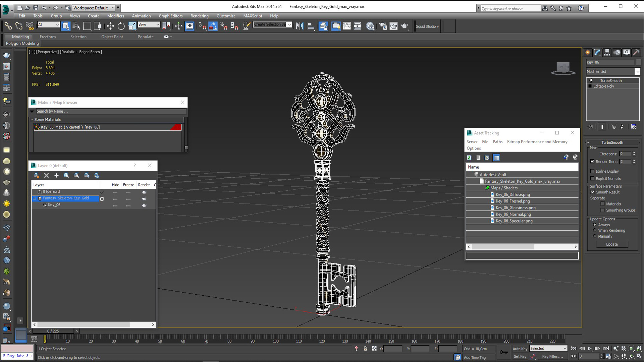644x362 pixels.
Task: Open the Utilities command panel tab
Action: (x=636, y=52)
